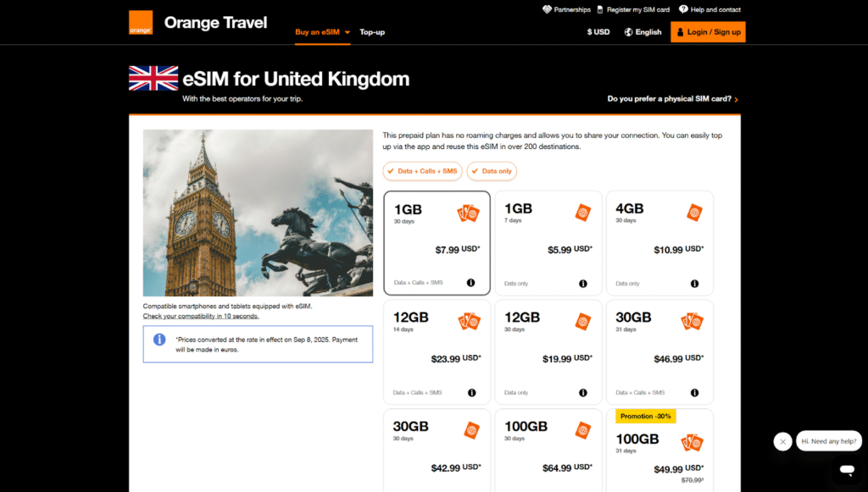868x492 pixels.
Task: Click the cards icon on 100GB $49.99 plan
Action: (692, 442)
